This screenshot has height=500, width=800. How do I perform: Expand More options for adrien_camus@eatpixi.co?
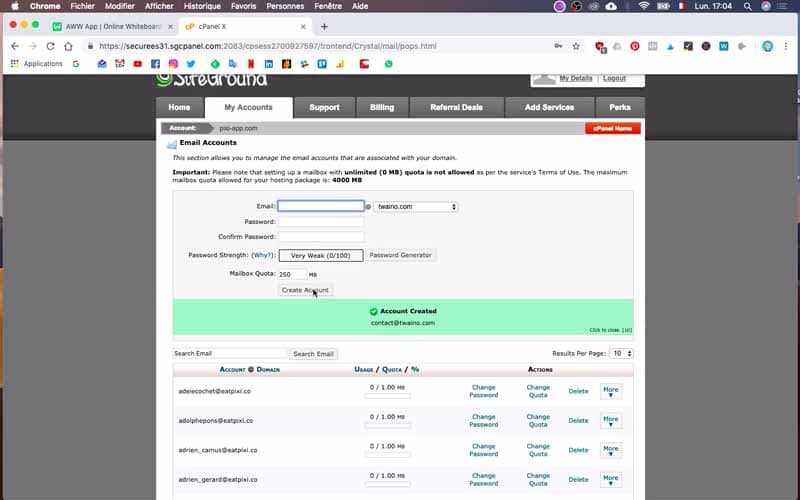tap(610, 451)
